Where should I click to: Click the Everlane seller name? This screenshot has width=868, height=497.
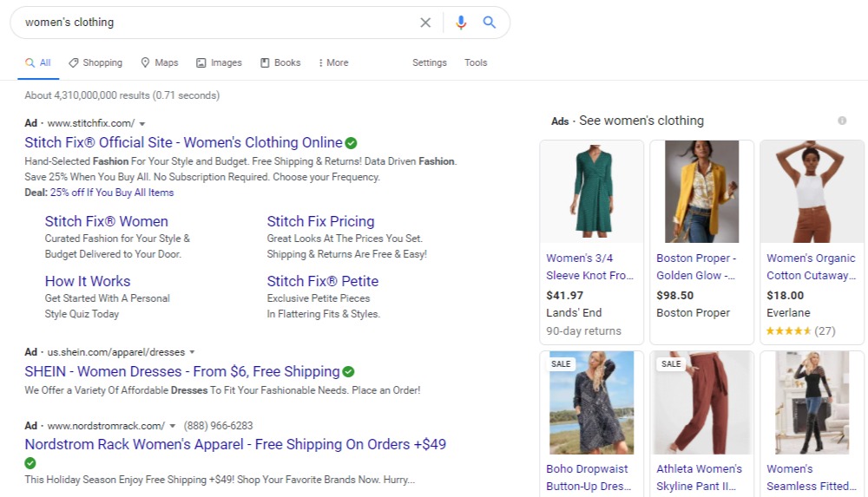788,313
